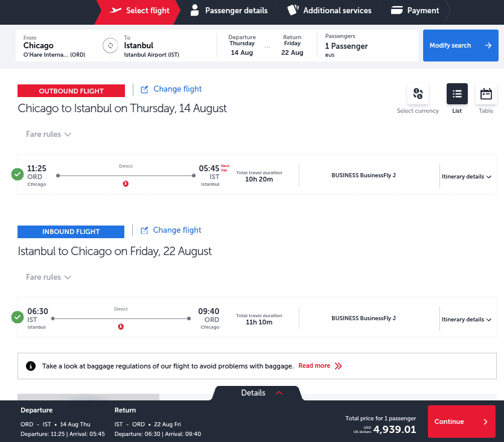Click the Next day indicator at 05:45
This screenshot has width=504, height=442.
pyautogui.click(x=225, y=168)
